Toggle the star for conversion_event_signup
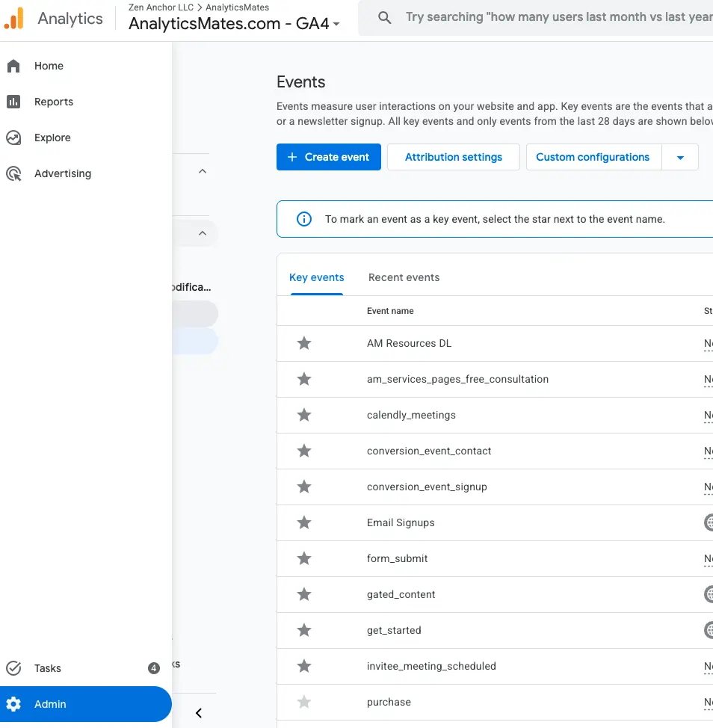 point(304,487)
